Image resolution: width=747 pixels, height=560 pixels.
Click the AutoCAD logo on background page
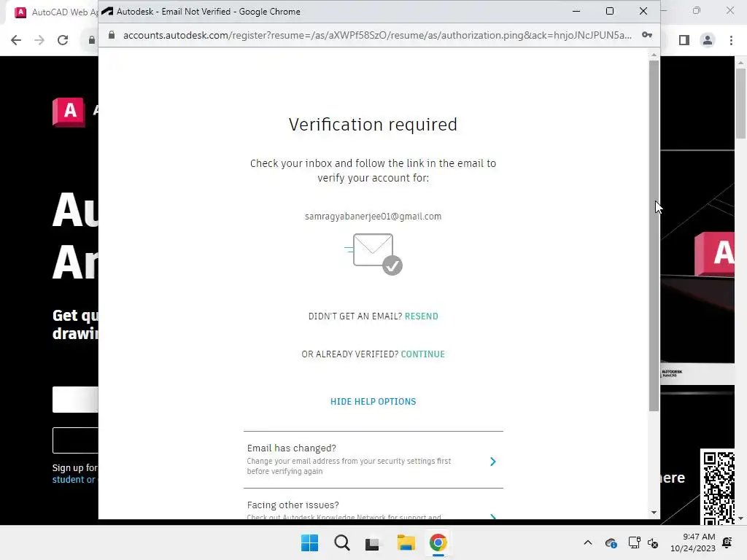pos(69,112)
